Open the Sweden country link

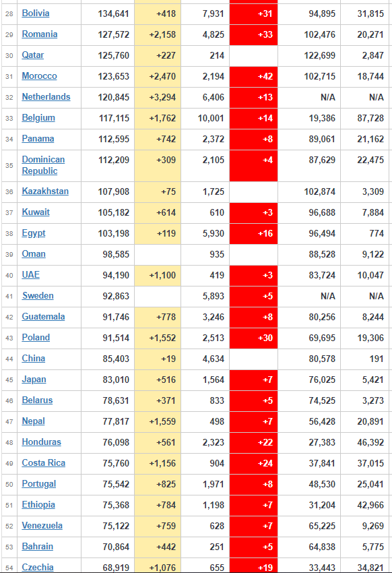[38, 295]
